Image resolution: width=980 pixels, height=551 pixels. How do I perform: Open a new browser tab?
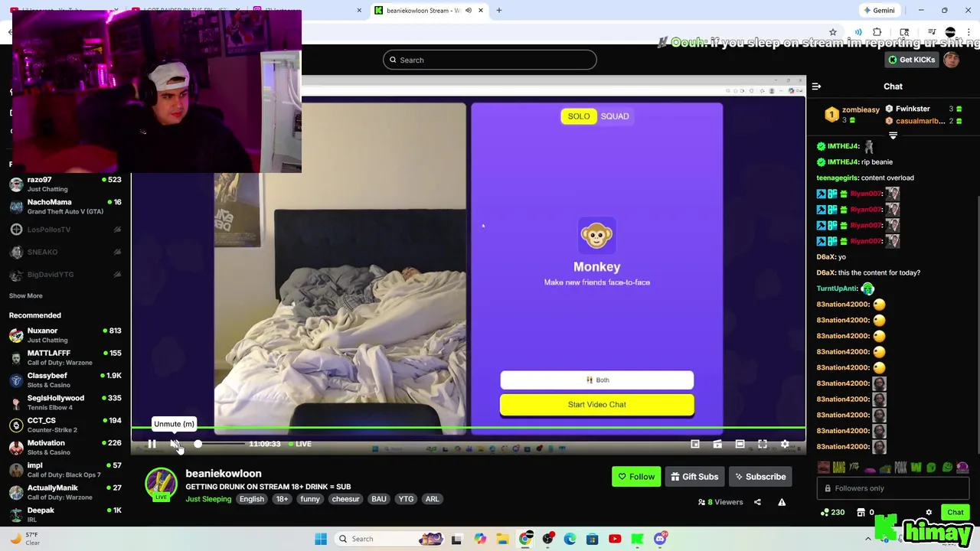[x=498, y=11]
